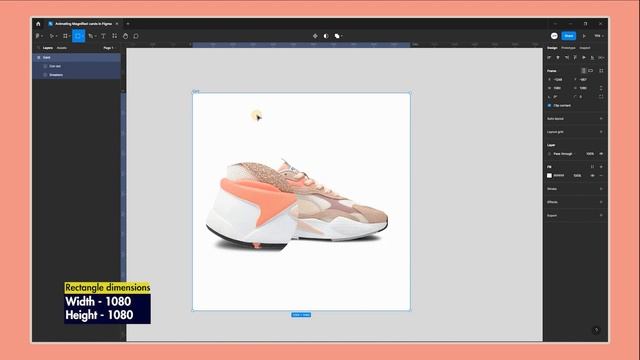Image resolution: width=640 pixels, height=360 pixels.
Task: Open the boolean operations tool
Action: [x=337, y=36]
